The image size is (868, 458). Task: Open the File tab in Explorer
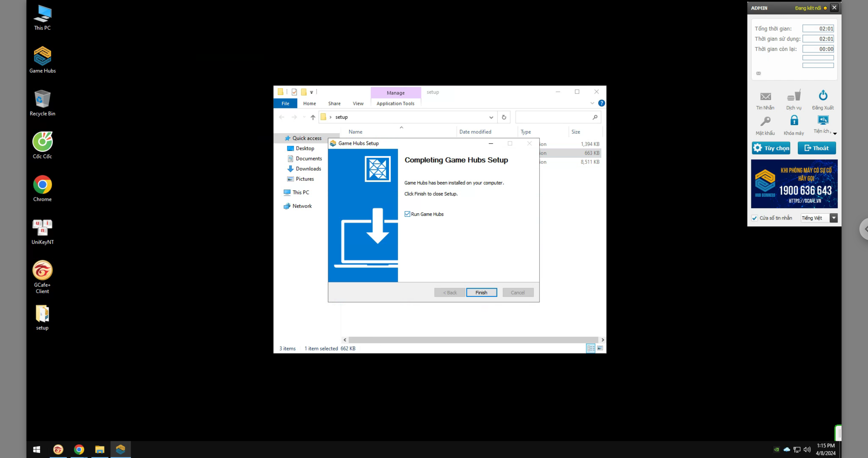tap(285, 103)
